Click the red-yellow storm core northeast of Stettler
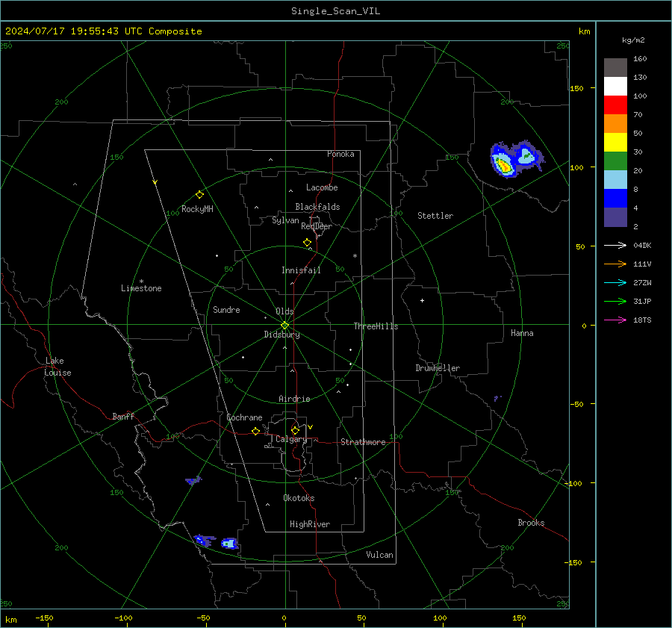672x628 pixels. click(x=503, y=166)
